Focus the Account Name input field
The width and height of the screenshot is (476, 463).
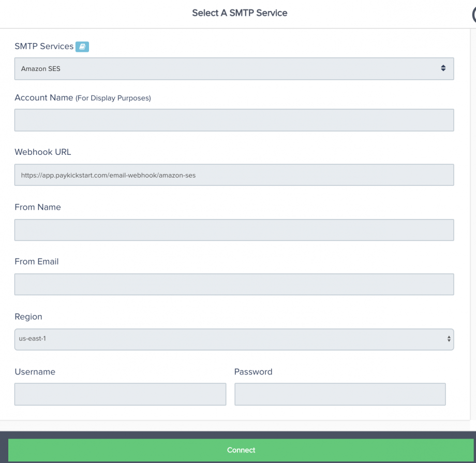pos(234,120)
